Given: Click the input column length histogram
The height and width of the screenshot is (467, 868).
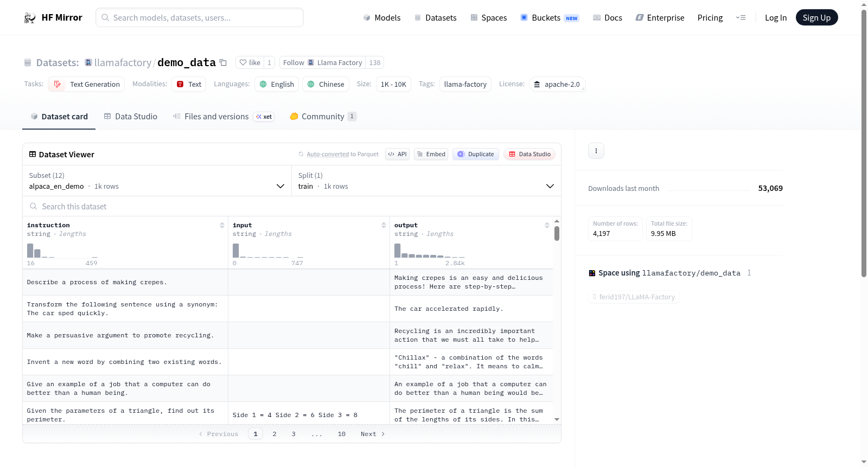Looking at the screenshot, I should (268, 250).
